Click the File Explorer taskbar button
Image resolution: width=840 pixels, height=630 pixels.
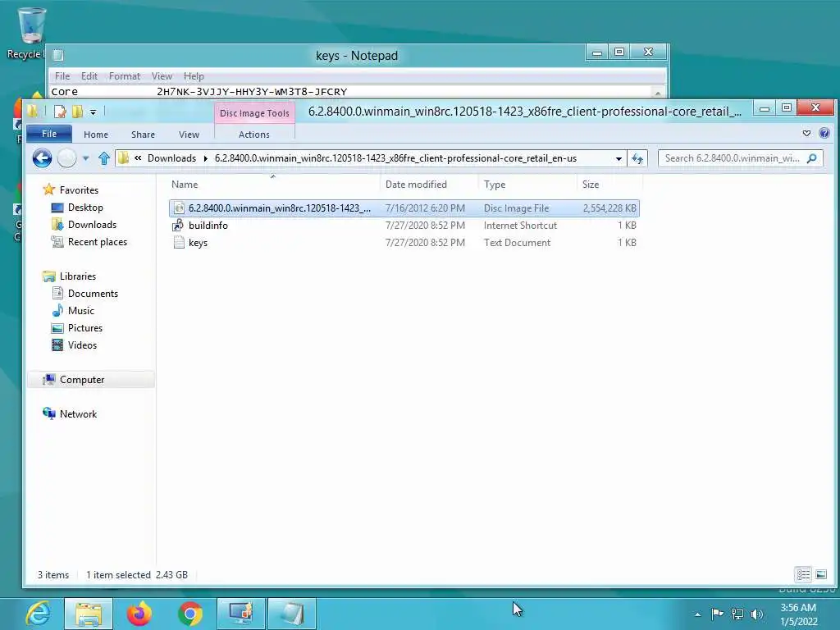pos(89,614)
